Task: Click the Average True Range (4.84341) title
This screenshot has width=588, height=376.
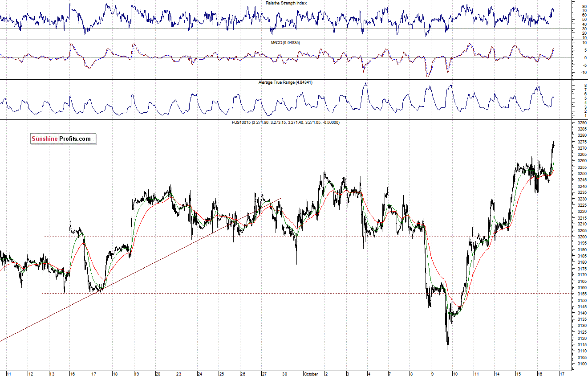Action: 286,82
